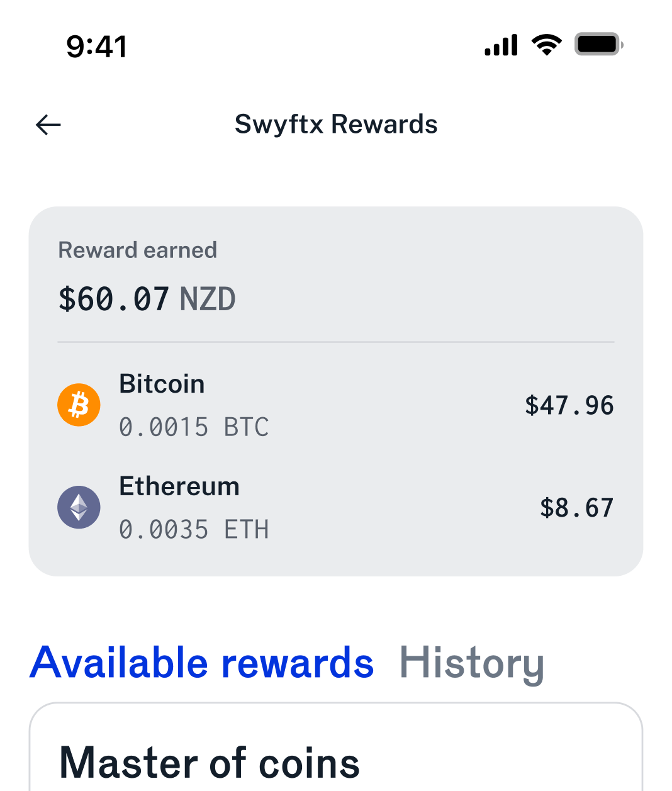Tap the $47.96 Bitcoin value

click(569, 405)
